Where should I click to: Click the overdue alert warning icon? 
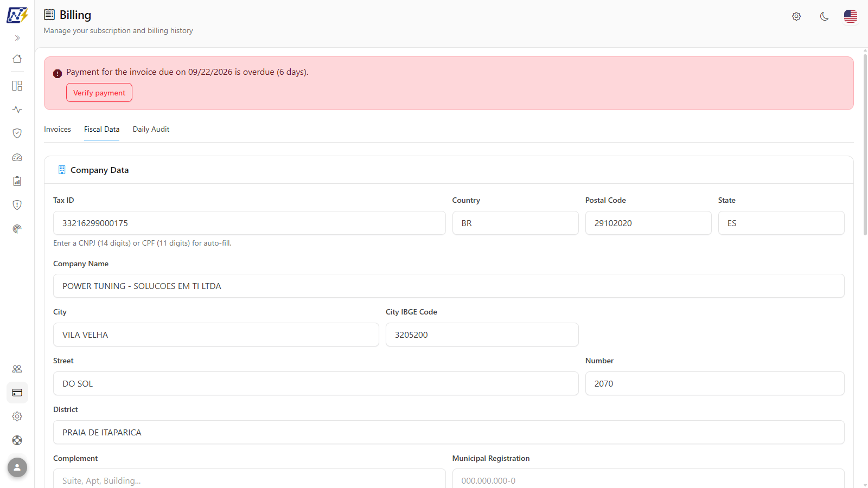(58, 74)
